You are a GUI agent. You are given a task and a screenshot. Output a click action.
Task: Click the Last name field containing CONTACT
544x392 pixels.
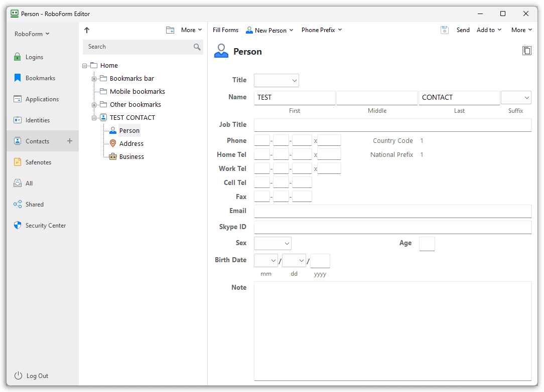click(x=459, y=98)
